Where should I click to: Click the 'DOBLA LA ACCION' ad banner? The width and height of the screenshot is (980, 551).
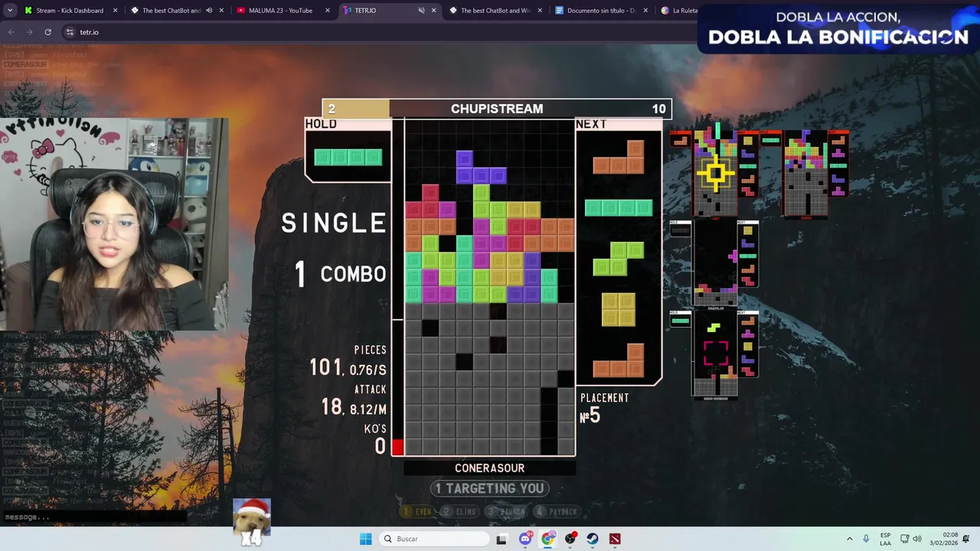pos(838,28)
